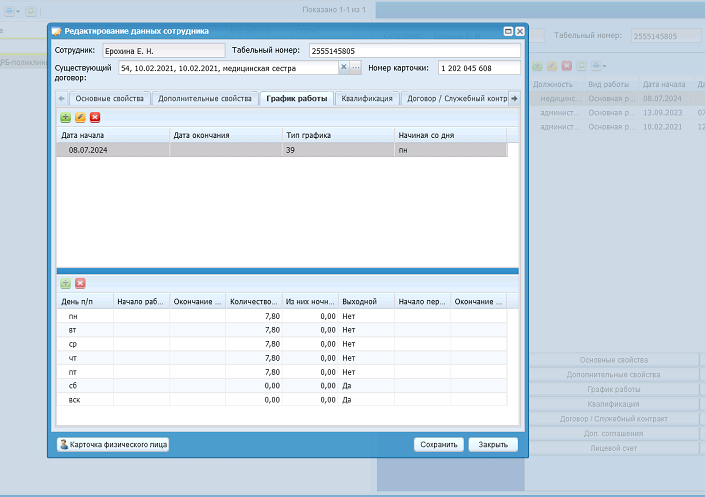
Task: Click background button Основные свойства on the right
Action: (614, 360)
